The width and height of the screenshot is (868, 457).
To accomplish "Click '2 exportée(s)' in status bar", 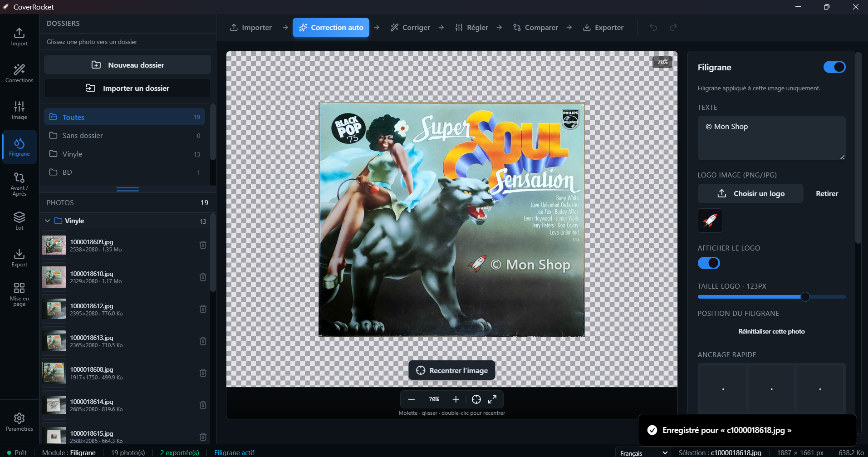I will [x=180, y=452].
